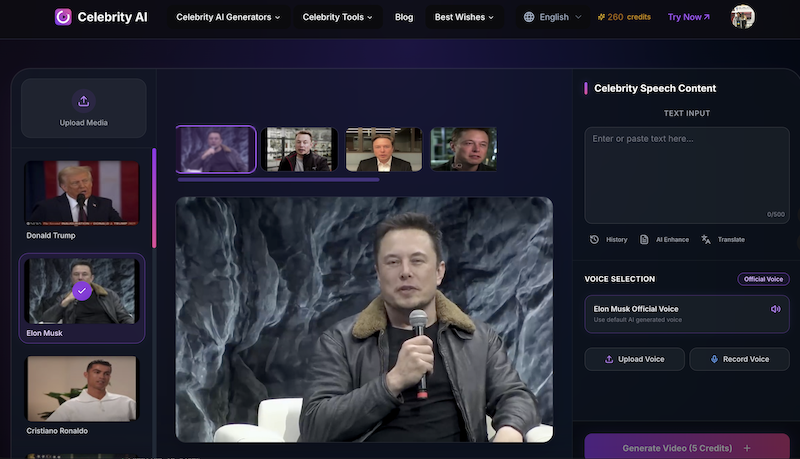
Task: Select the Cristiano Ronaldo celebrity thumbnail
Action: (x=82, y=389)
